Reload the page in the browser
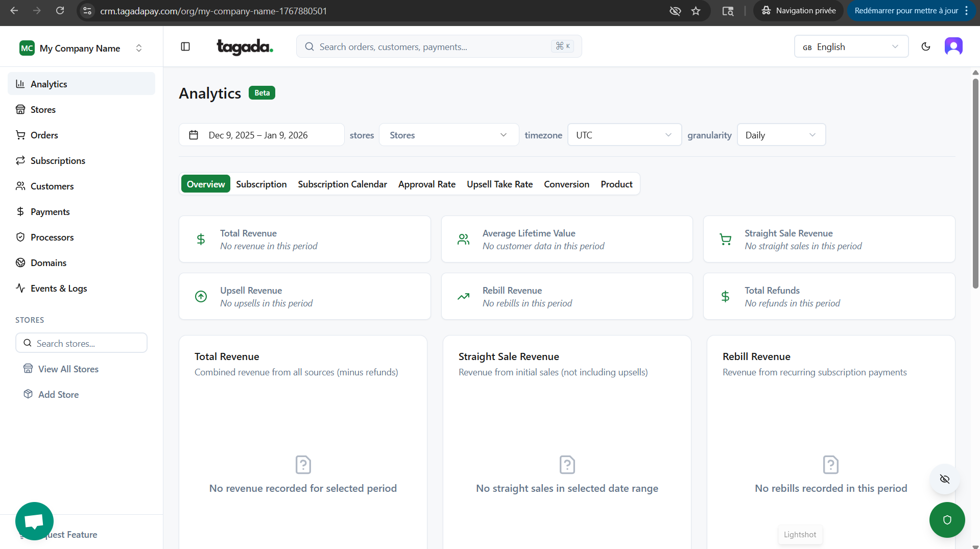This screenshot has height=549, width=980. 60,11
